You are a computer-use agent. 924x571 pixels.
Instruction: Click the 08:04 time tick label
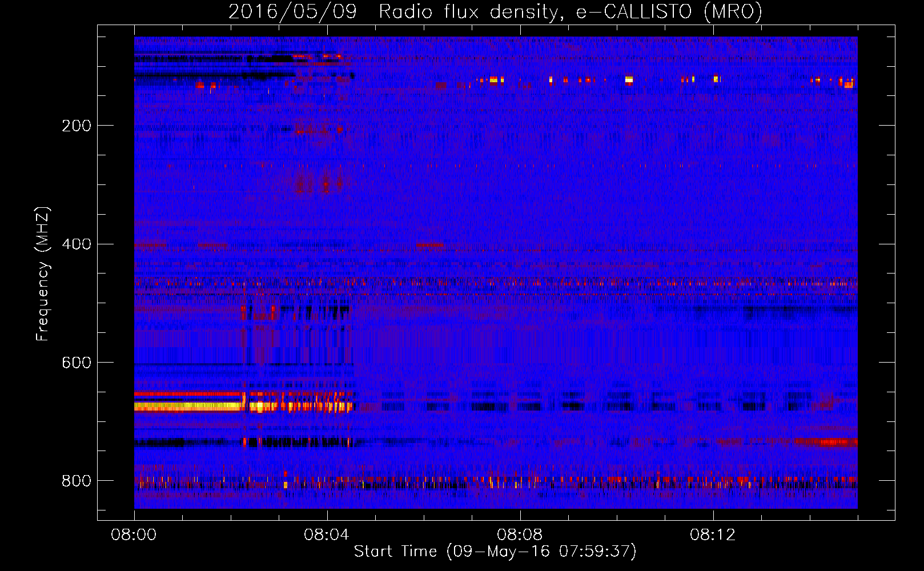coord(327,535)
